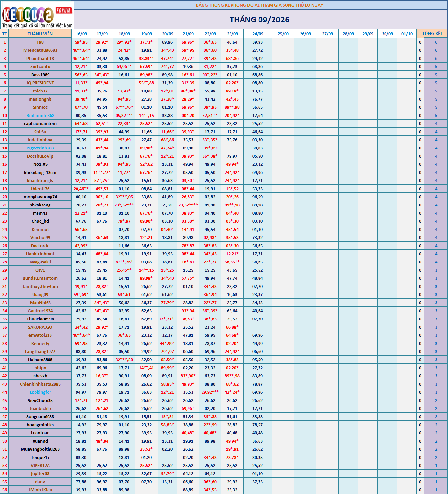Select the 25/09 date column header
Image resolution: width=448 pixels, height=494 pixels.
point(283,34)
